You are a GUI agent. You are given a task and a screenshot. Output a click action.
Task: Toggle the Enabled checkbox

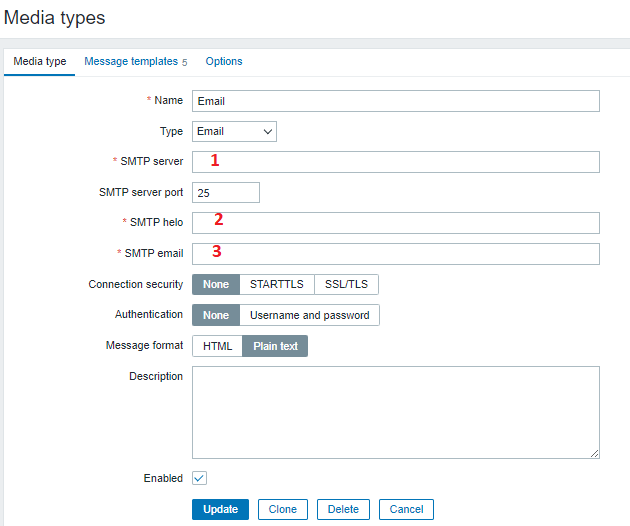click(x=199, y=478)
